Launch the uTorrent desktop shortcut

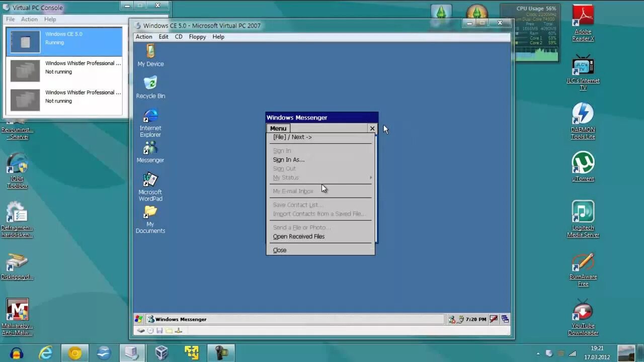pyautogui.click(x=583, y=166)
